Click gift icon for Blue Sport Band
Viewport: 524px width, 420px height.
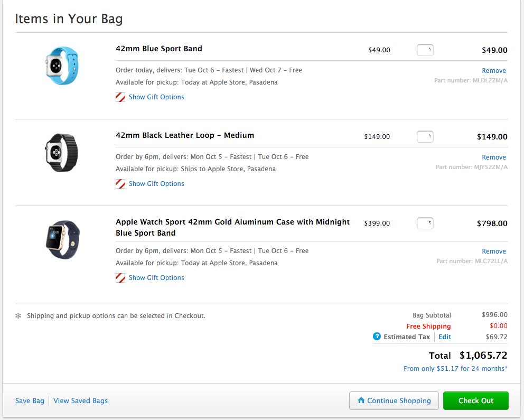pyautogui.click(x=120, y=97)
